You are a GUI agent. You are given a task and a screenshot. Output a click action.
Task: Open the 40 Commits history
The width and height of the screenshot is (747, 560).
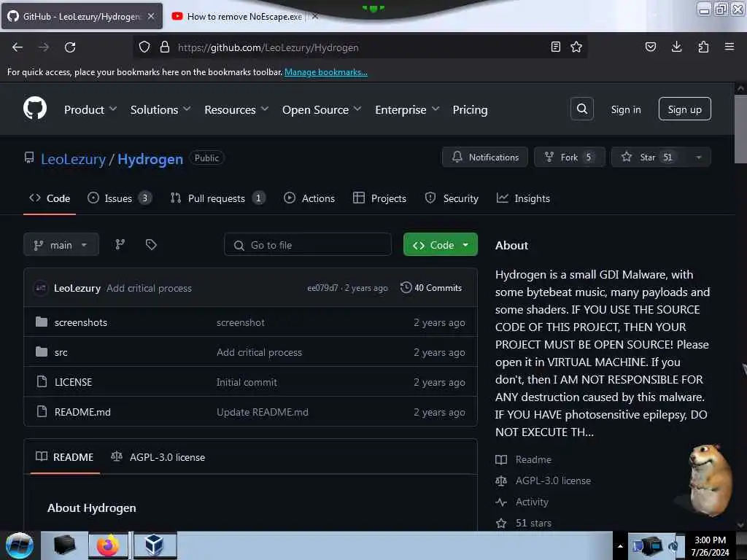pos(431,287)
